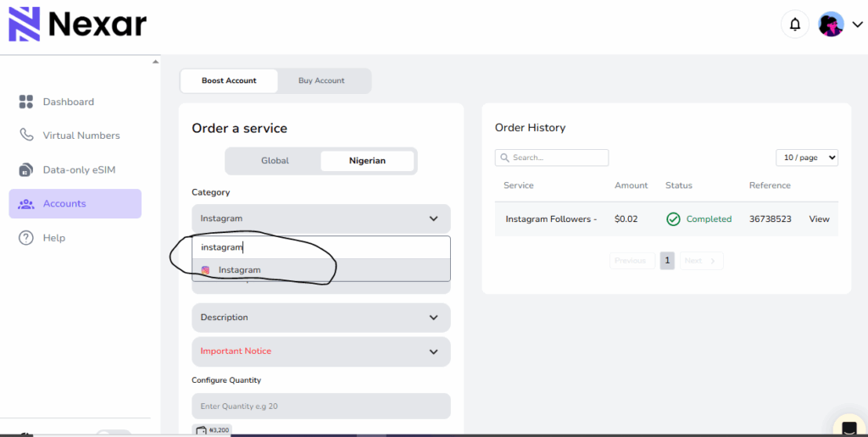This screenshot has width=868, height=437.
Task: Open notifications bell
Action: pos(795,25)
